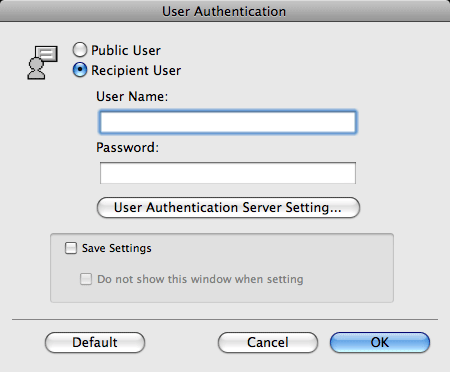Click the Recipient User label text
The image size is (450, 372).
point(136,71)
